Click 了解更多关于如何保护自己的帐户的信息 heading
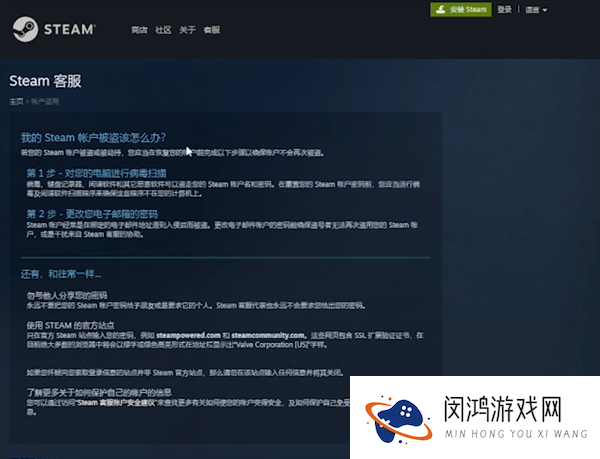Image resolution: width=600 pixels, height=459 pixels. 99,392
